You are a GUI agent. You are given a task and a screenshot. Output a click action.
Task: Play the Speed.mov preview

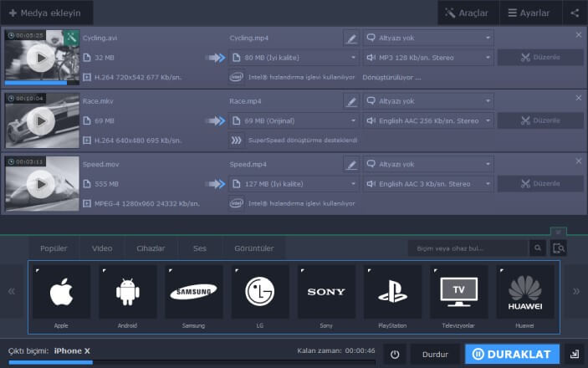(x=40, y=184)
